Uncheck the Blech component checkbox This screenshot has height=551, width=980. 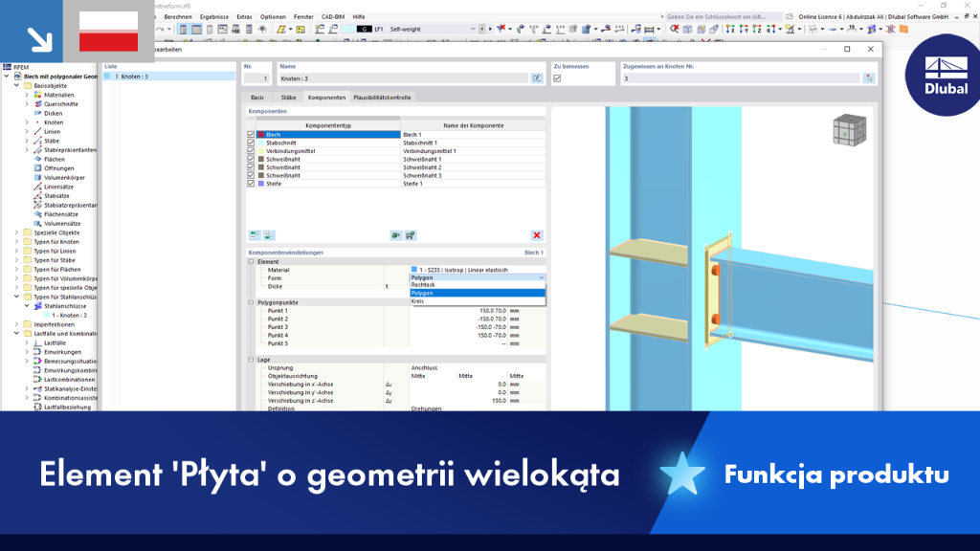point(252,134)
